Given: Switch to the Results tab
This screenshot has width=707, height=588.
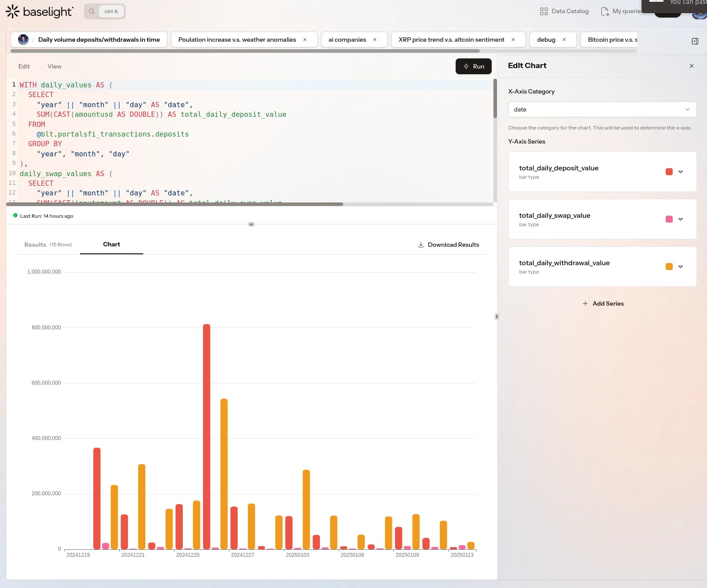Looking at the screenshot, I should [35, 245].
